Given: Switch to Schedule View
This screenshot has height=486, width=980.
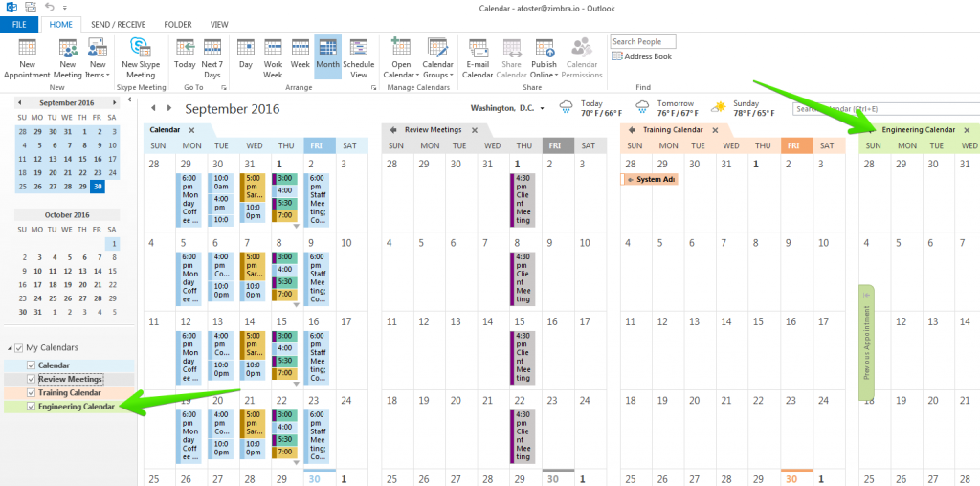Looking at the screenshot, I should click(x=359, y=58).
